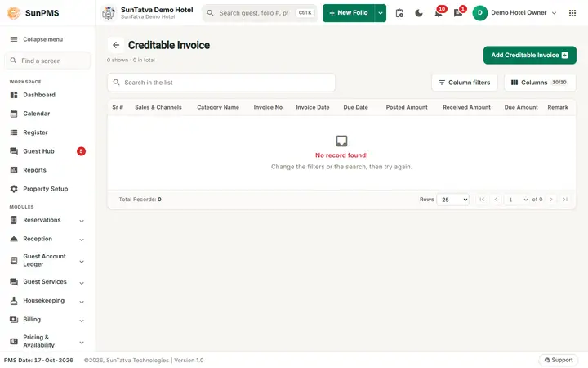Click the Calendar sidebar icon
This screenshot has height=368, width=588.
click(14, 114)
